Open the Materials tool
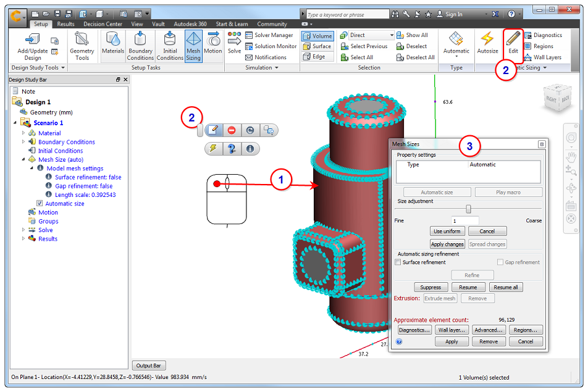The image size is (588, 392). tap(113, 44)
